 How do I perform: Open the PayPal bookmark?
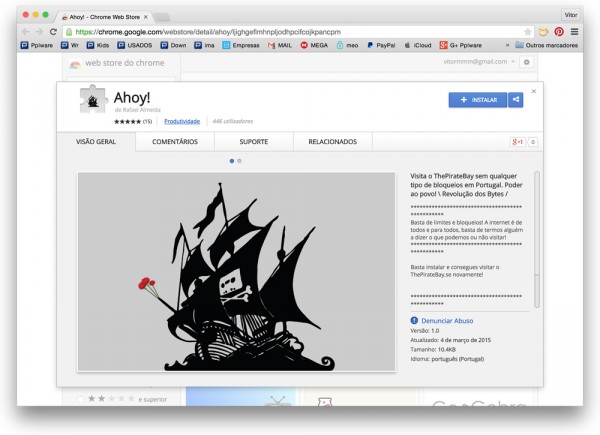(381, 45)
